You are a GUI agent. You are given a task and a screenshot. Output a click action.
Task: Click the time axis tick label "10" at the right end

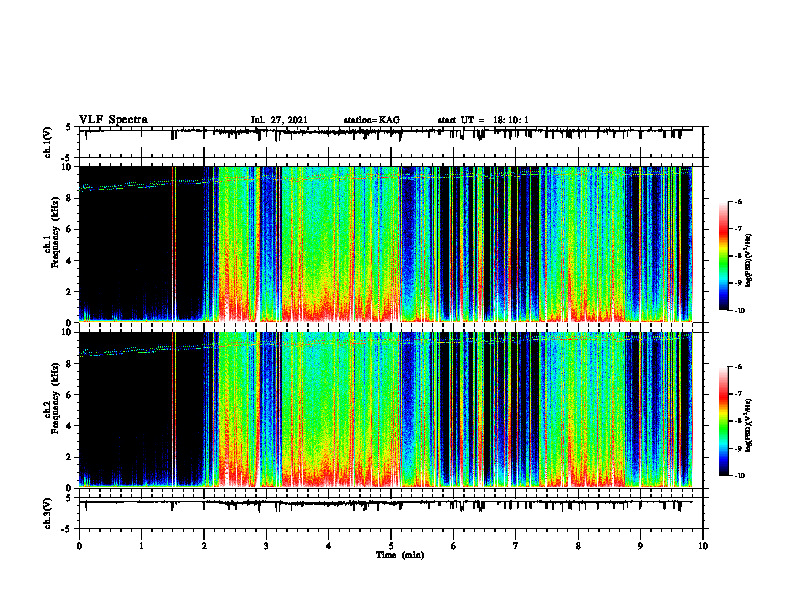pos(703,546)
